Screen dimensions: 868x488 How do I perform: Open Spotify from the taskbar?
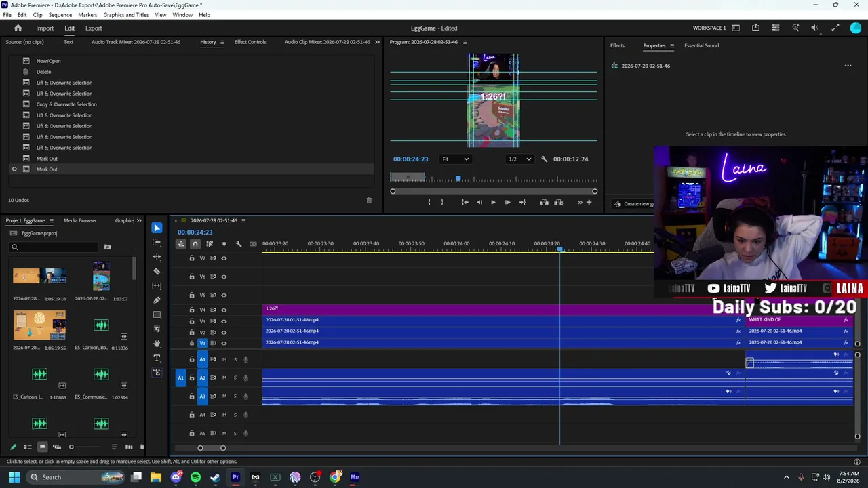(x=196, y=477)
